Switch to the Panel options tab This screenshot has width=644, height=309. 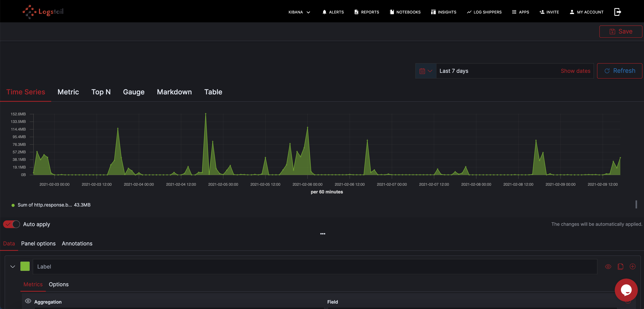coord(38,244)
